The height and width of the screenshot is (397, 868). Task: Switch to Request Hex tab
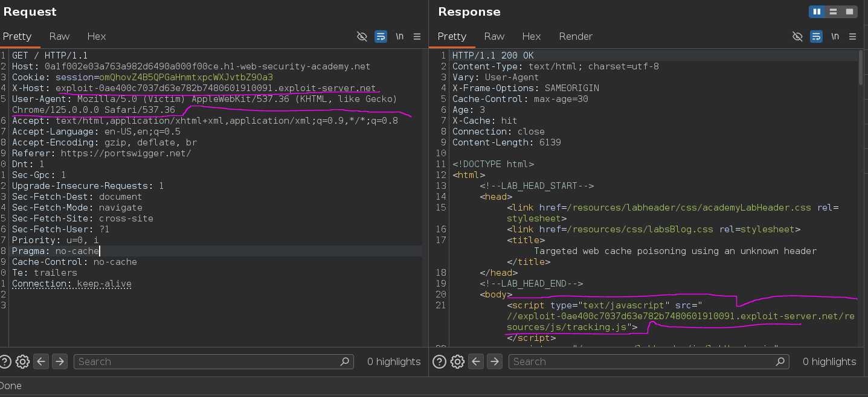coord(96,36)
